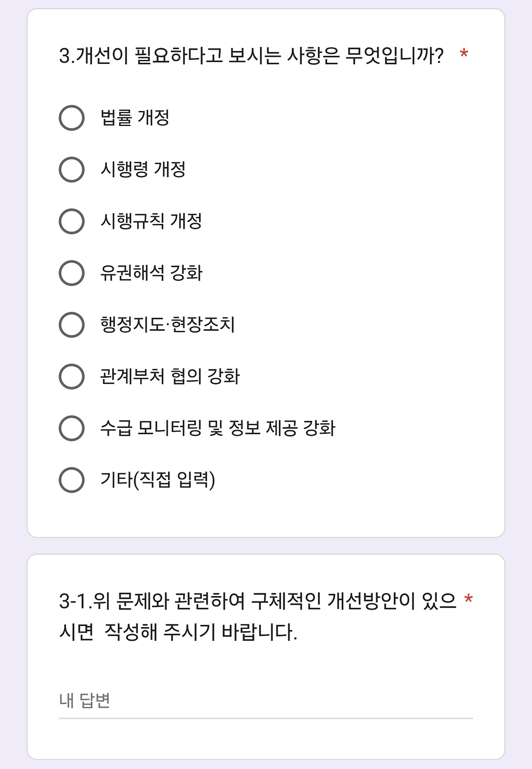Click the 수급 모니터링 및 정보 제공 강화 label
This screenshot has height=769, width=532.
[218, 428]
